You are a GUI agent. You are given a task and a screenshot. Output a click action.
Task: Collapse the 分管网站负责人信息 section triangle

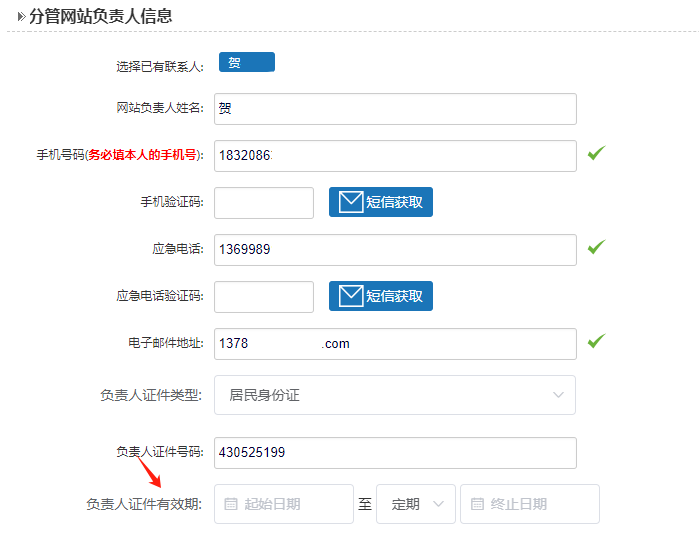21,16
